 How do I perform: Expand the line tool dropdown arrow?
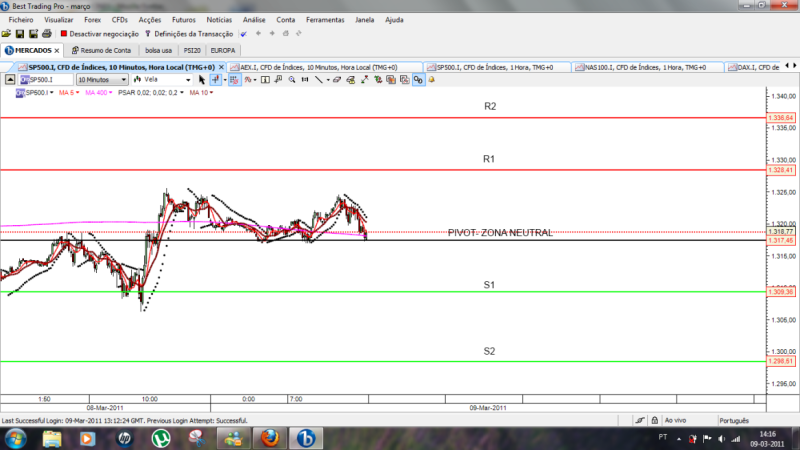point(328,80)
